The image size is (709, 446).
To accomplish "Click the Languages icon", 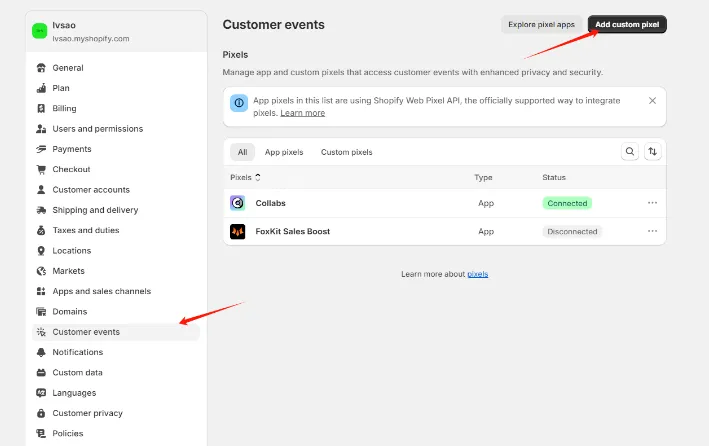I will [x=41, y=393].
